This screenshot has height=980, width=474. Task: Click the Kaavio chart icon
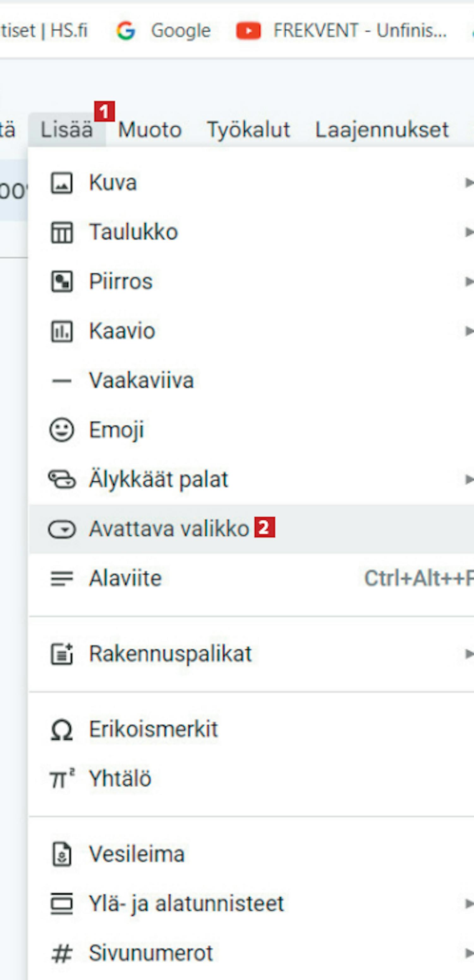click(62, 331)
